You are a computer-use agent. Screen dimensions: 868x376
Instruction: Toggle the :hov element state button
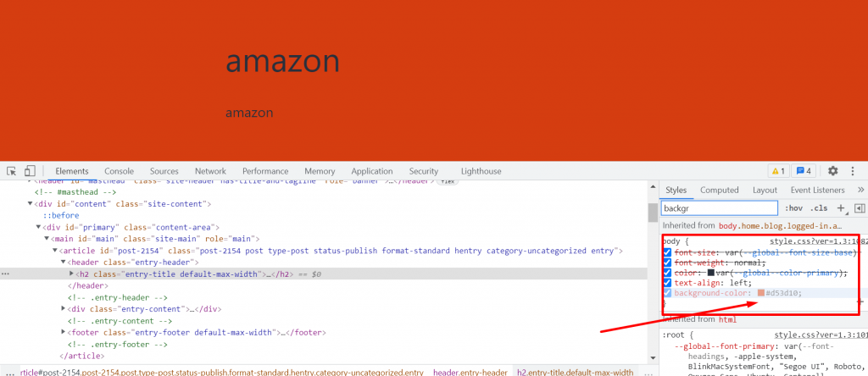(x=793, y=208)
